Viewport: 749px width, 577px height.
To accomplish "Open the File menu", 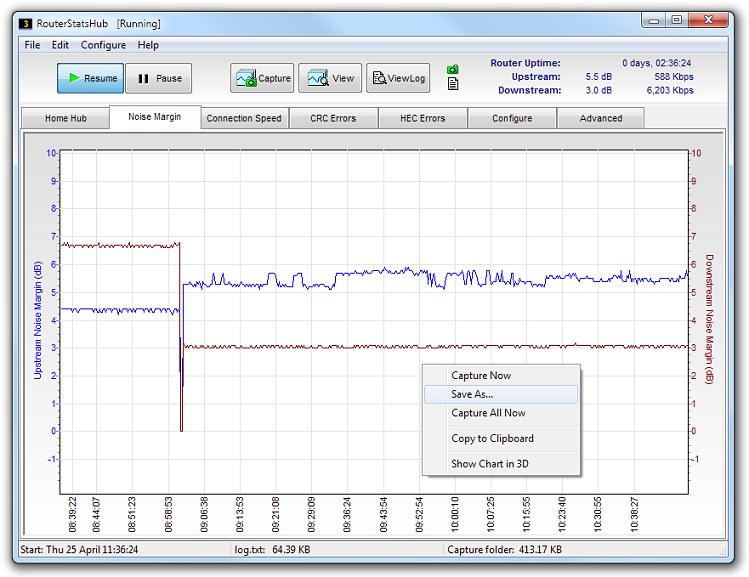I will (32, 45).
